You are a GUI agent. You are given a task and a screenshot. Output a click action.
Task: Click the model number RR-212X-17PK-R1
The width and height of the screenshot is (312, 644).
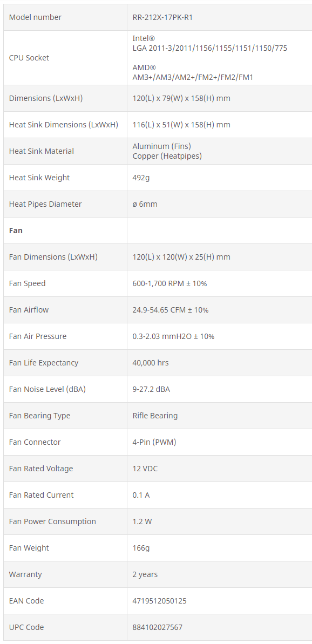click(162, 17)
